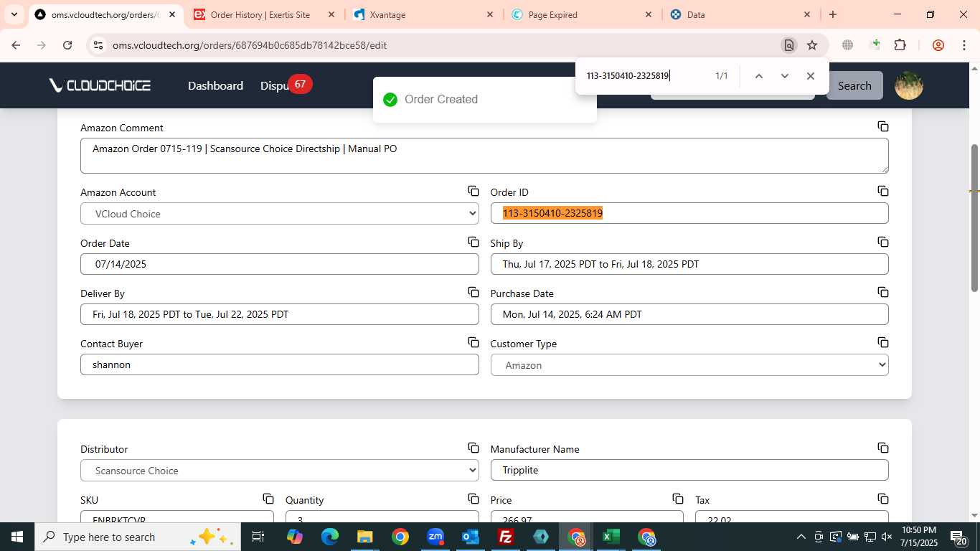Copy the Deliver By value
The height and width of the screenshot is (551, 980).
point(473,293)
